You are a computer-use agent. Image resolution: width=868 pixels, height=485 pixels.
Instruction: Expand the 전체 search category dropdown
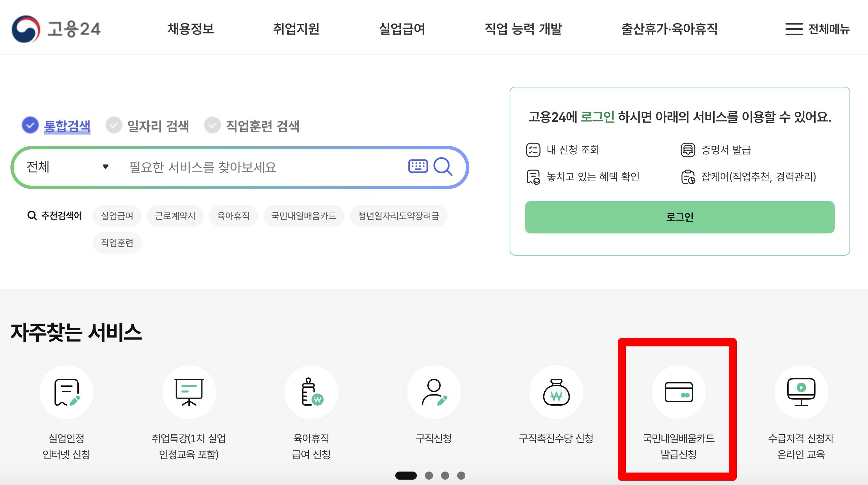pyautogui.click(x=67, y=167)
